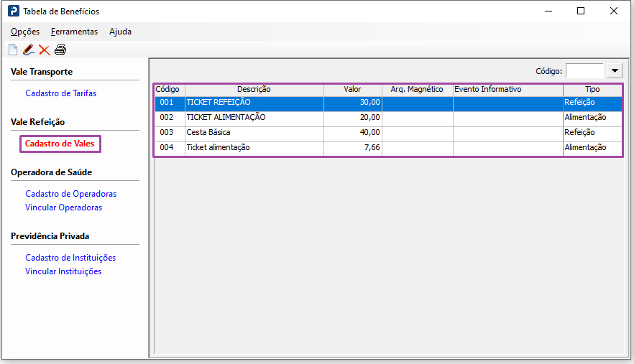Select the Cesta Básica description cell
Image resolution: width=634 pixels, height=364 pixels.
pyautogui.click(x=254, y=133)
